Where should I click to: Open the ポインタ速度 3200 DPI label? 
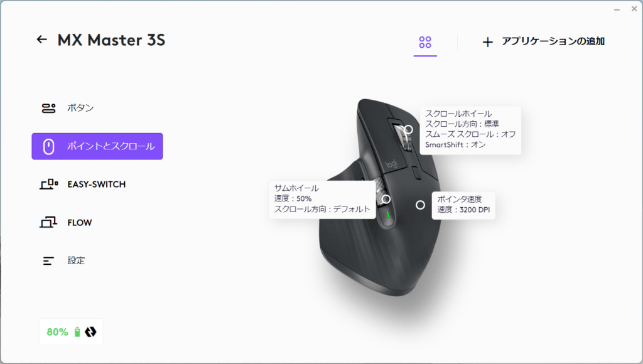point(463,205)
